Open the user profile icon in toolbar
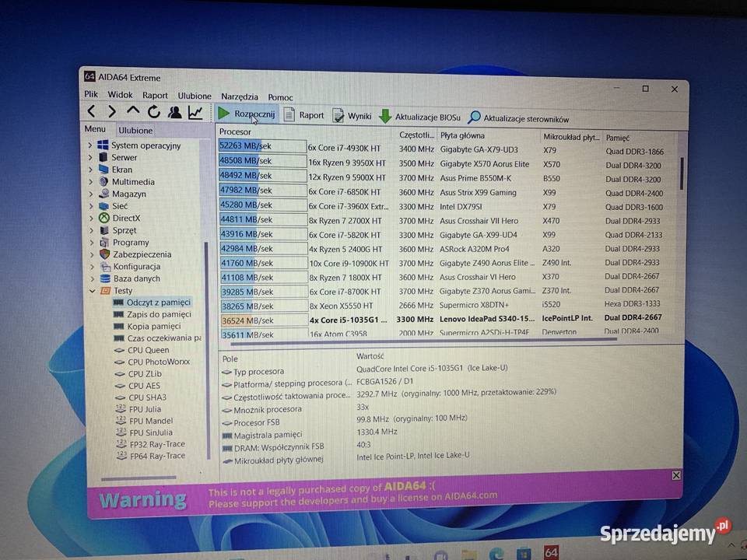This screenshot has width=747, height=560. (174, 112)
